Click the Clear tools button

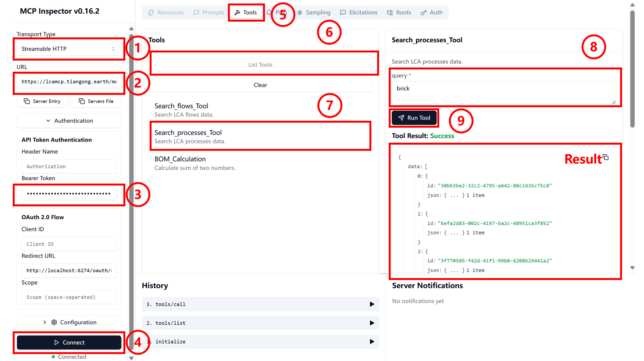(260, 85)
